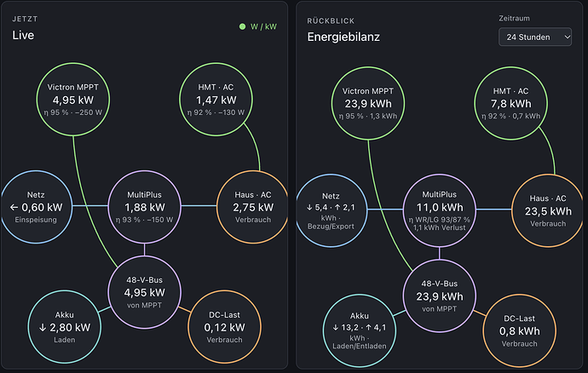Click the text 1,1 kWh Verlust

pos(440,227)
